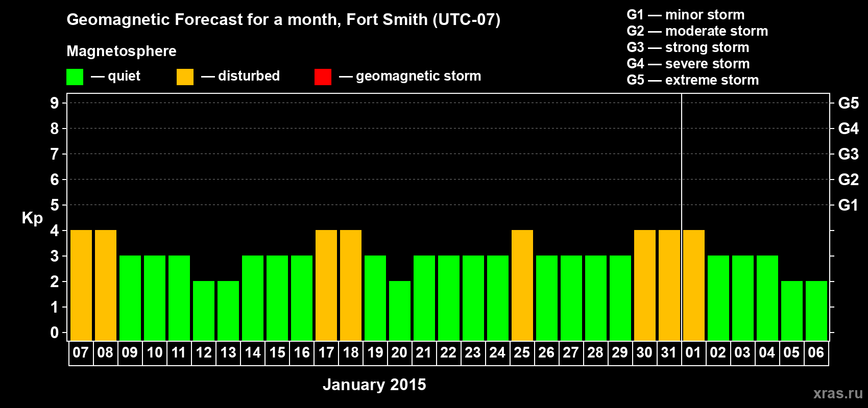Click date label 26 on the axis
The image size is (868, 408).
pyautogui.click(x=546, y=352)
